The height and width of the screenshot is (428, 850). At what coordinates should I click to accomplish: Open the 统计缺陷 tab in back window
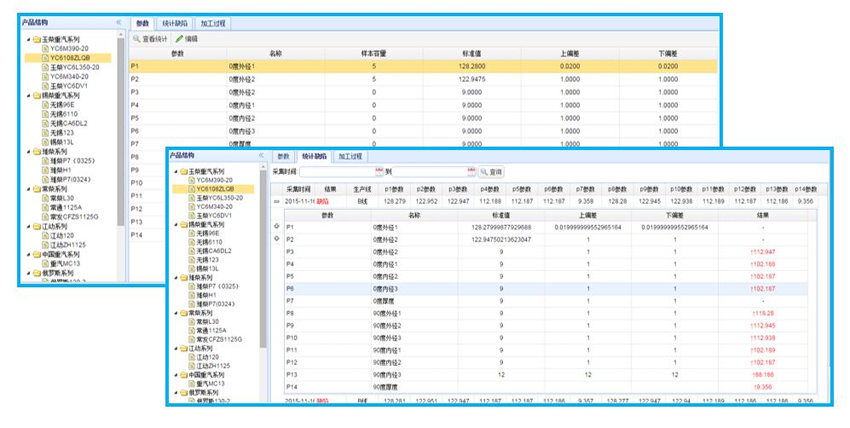176,21
